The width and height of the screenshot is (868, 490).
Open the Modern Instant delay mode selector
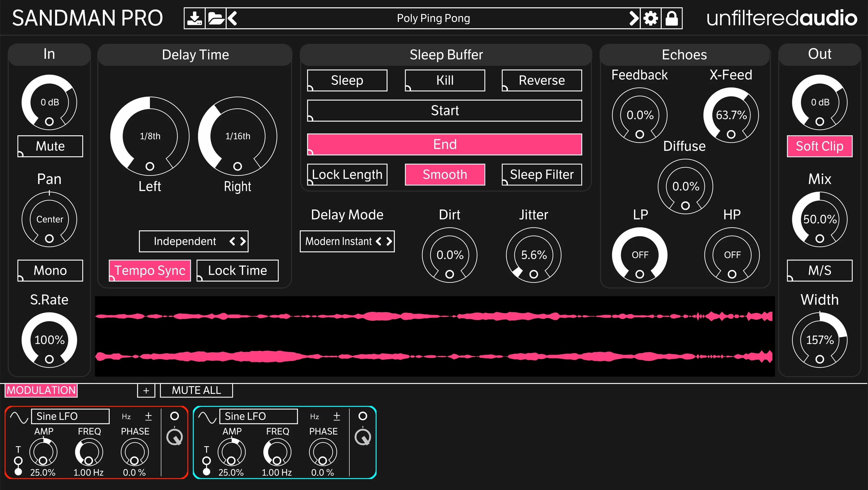pos(347,241)
